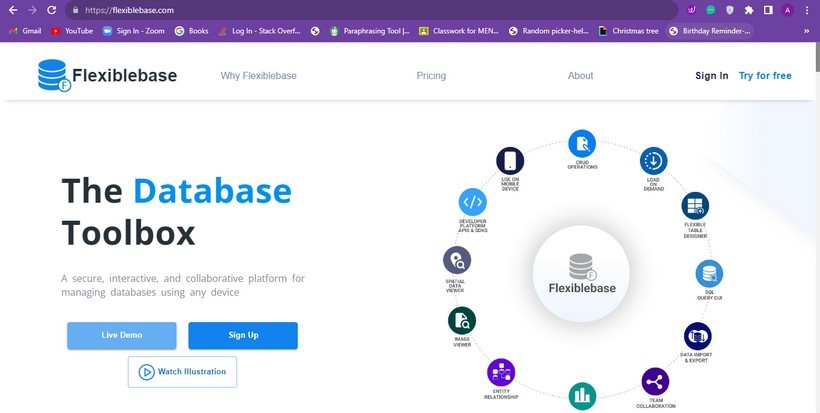Screen dimensions: 820x413
Task: Click the Load on Demand icon
Action: coord(653,161)
